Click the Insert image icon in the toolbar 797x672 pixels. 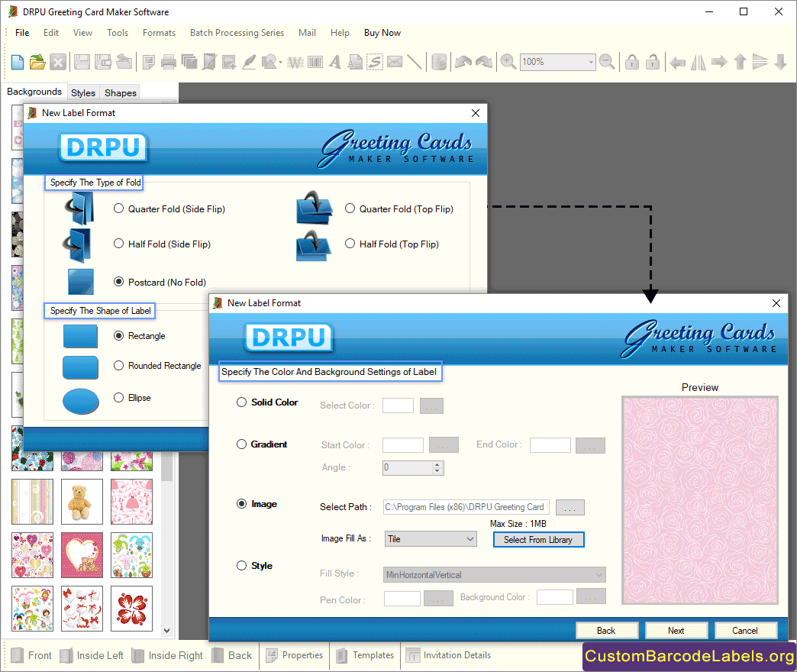(x=229, y=62)
